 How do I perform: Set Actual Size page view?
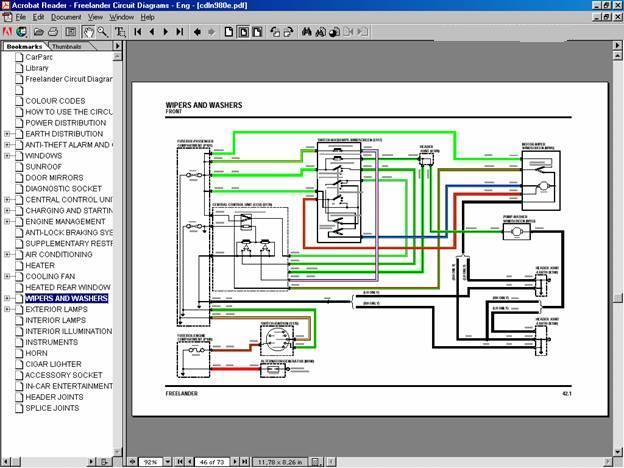coord(229,32)
